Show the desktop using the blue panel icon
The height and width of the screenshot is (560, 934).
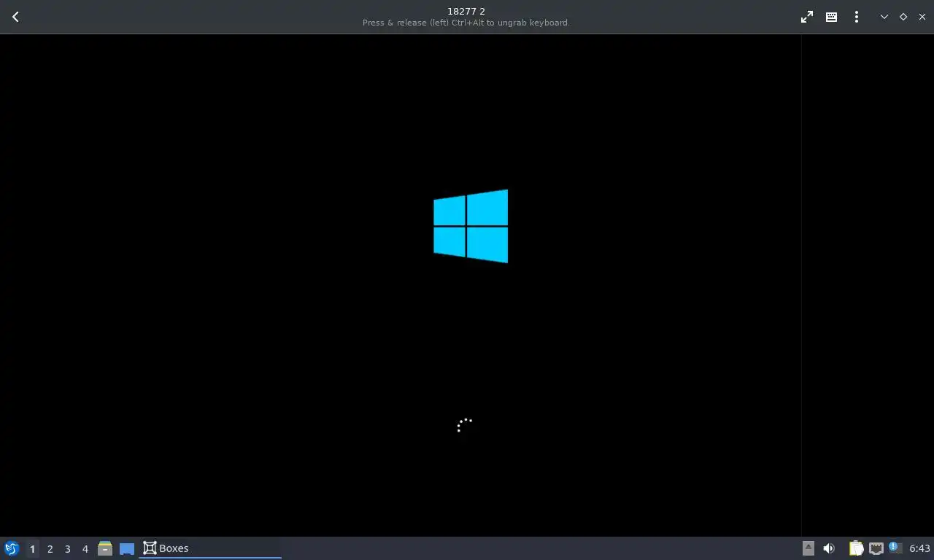(127, 548)
